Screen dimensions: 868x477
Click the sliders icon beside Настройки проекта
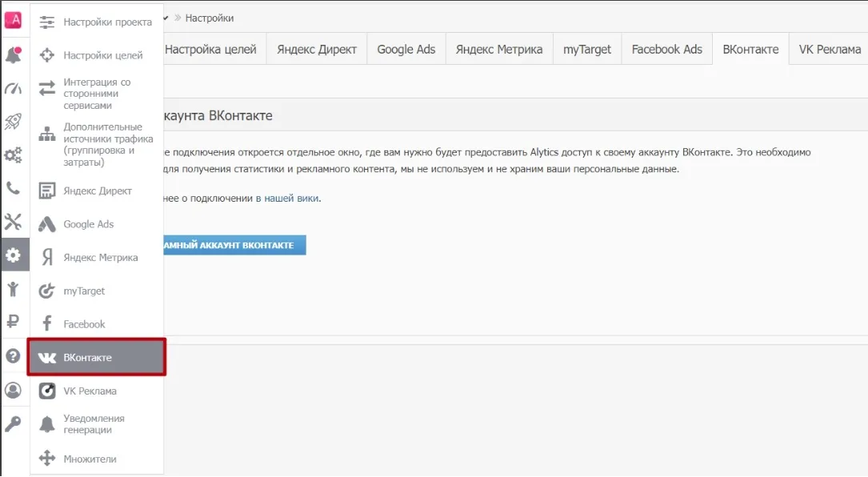click(47, 22)
